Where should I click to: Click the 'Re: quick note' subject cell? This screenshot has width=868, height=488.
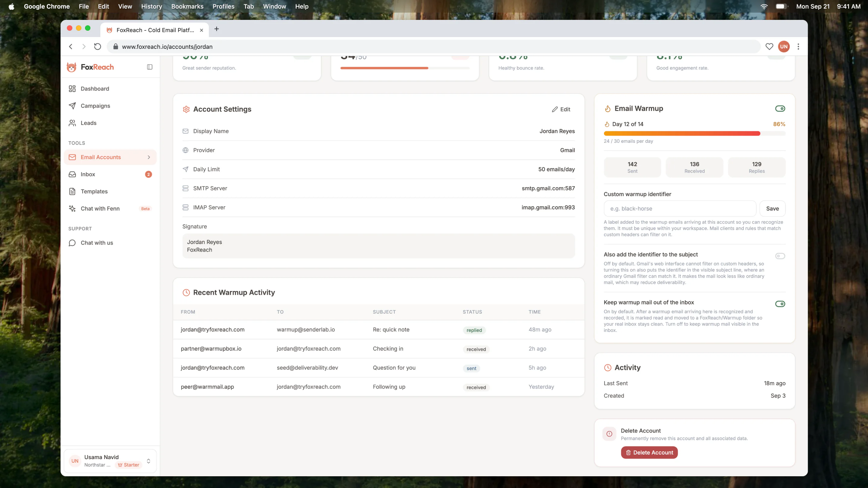(391, 330)
